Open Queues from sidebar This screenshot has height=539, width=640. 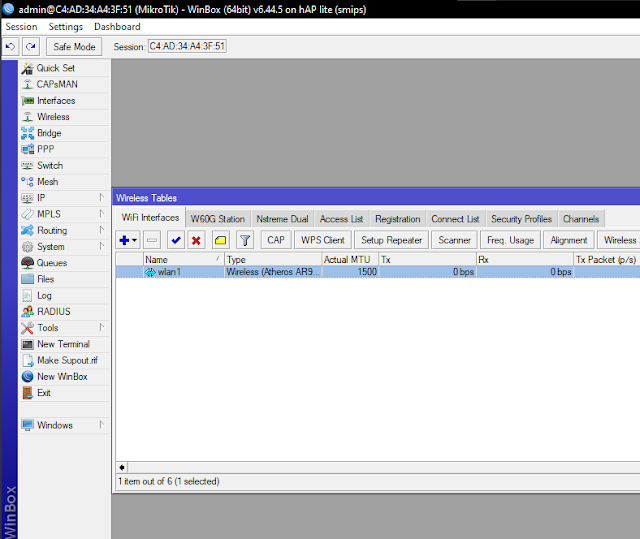coord(64,263)
